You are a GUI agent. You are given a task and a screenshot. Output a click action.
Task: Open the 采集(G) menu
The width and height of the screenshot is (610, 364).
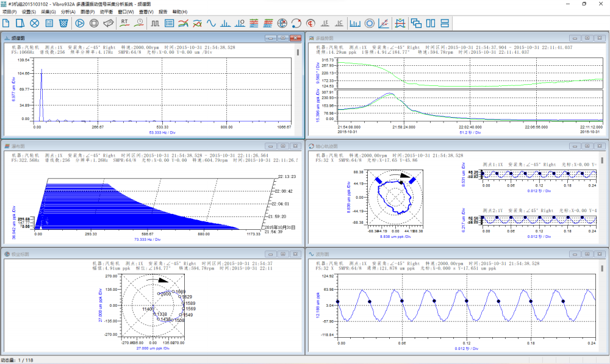click(x=49, y=12)
